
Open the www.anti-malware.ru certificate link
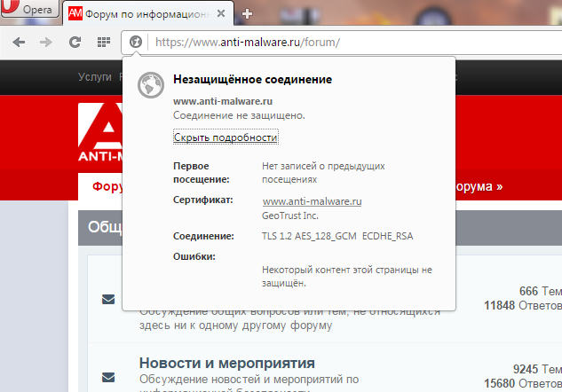(x=312, y=201)
